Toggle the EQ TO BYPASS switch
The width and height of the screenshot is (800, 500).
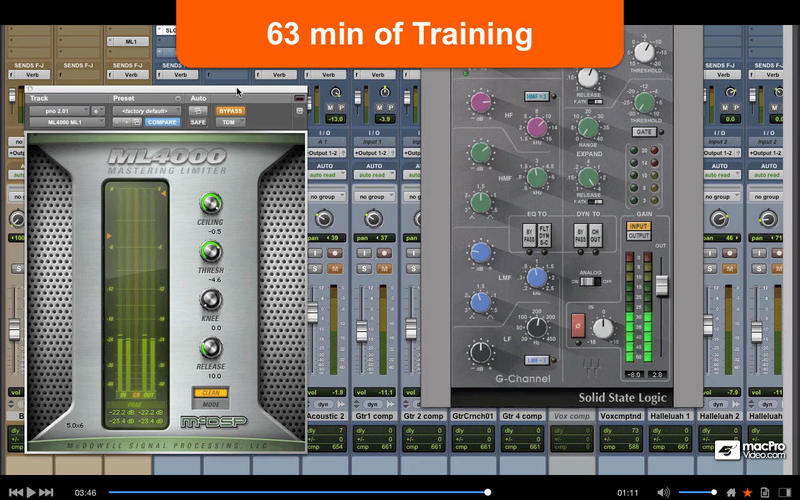tap(530, 236)
